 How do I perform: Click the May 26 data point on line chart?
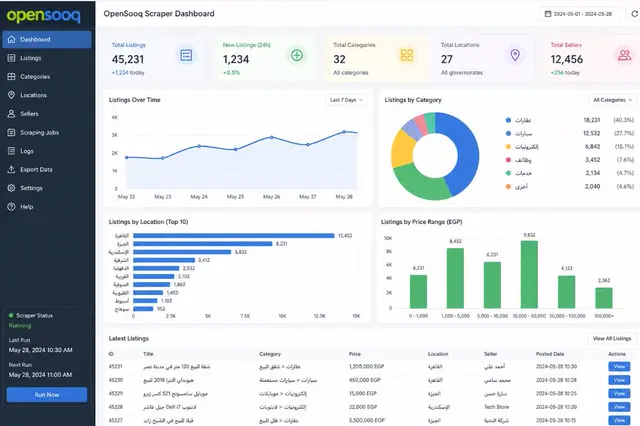tap(272, 138)
